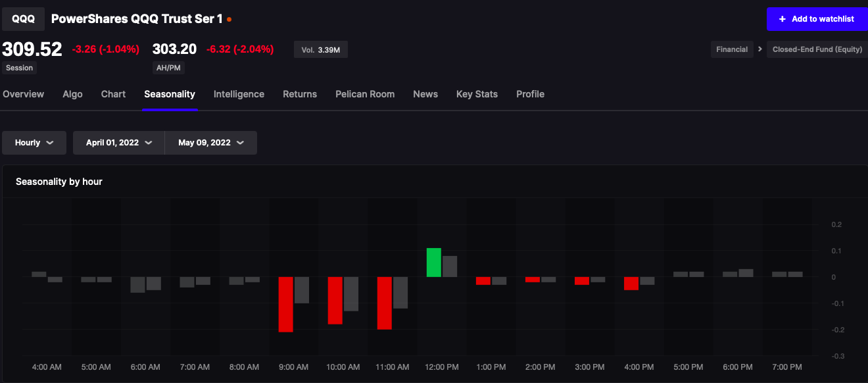View the Returns tab
Image resolution: width=868 pixels, height=383 pixels.
click(300, 94)
